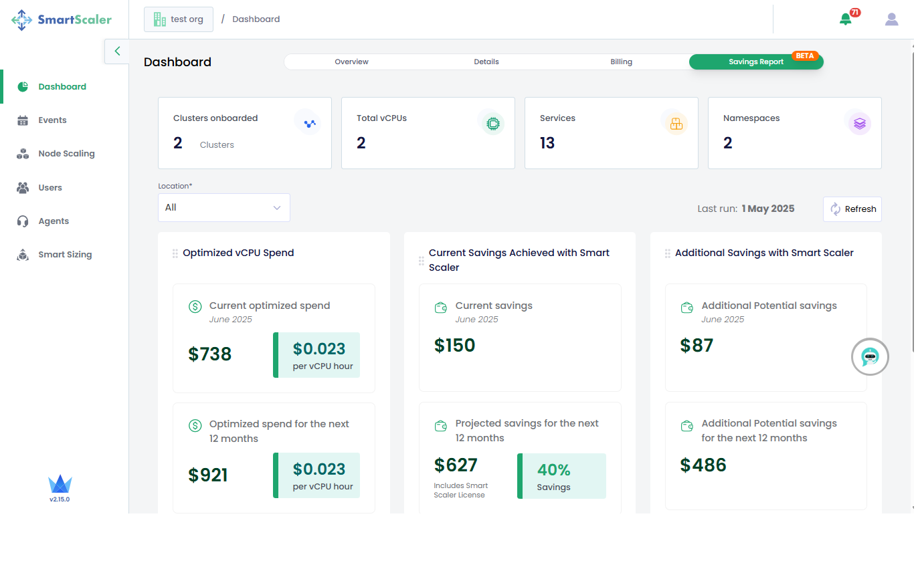This screenshot has height=571, width=924.
Task: Click the Namespaces layers icon
Action: [x=860, y=123]
